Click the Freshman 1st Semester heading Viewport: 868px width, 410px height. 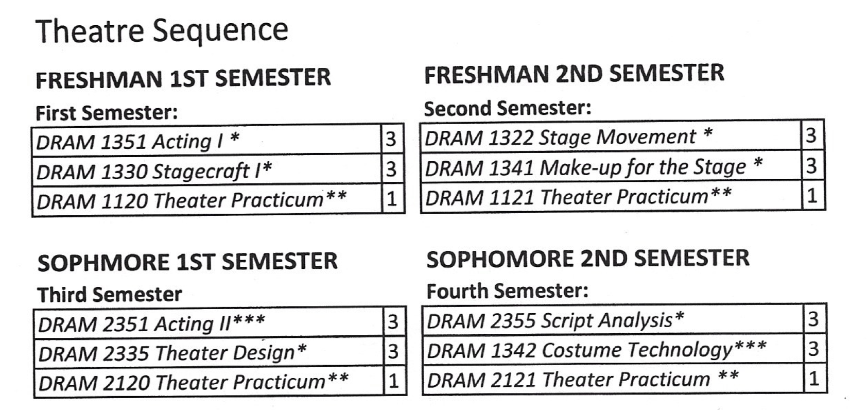[183, 79]
